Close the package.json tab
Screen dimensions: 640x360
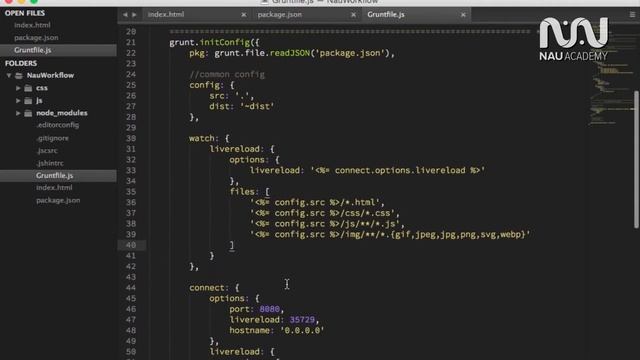[353, 15]
